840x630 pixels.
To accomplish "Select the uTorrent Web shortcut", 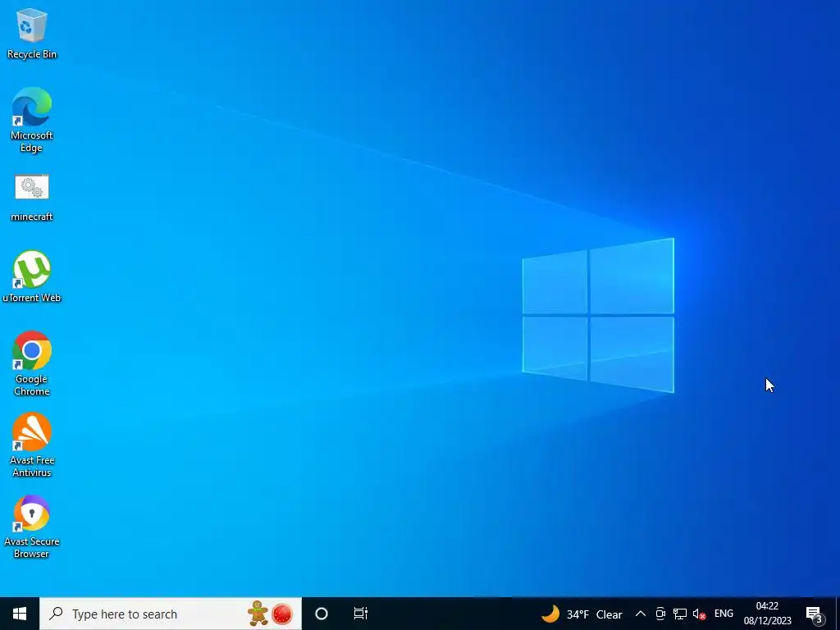I will tap(32, 276).
